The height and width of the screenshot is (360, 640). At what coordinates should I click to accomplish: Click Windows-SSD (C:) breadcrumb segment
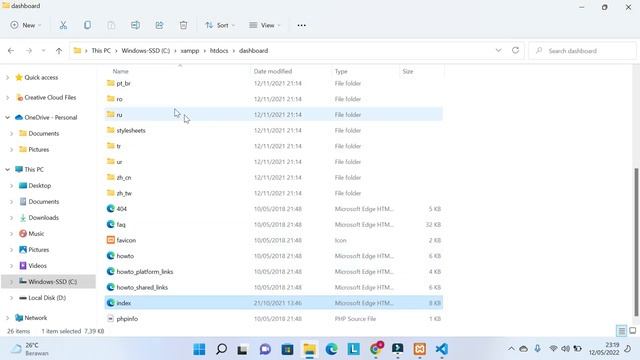click(146, 51)
